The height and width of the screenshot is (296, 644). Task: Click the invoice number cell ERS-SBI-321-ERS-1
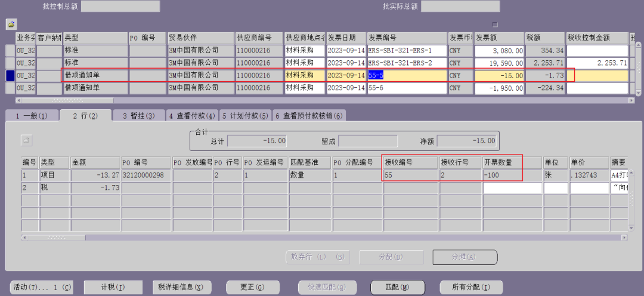point(407,51)
